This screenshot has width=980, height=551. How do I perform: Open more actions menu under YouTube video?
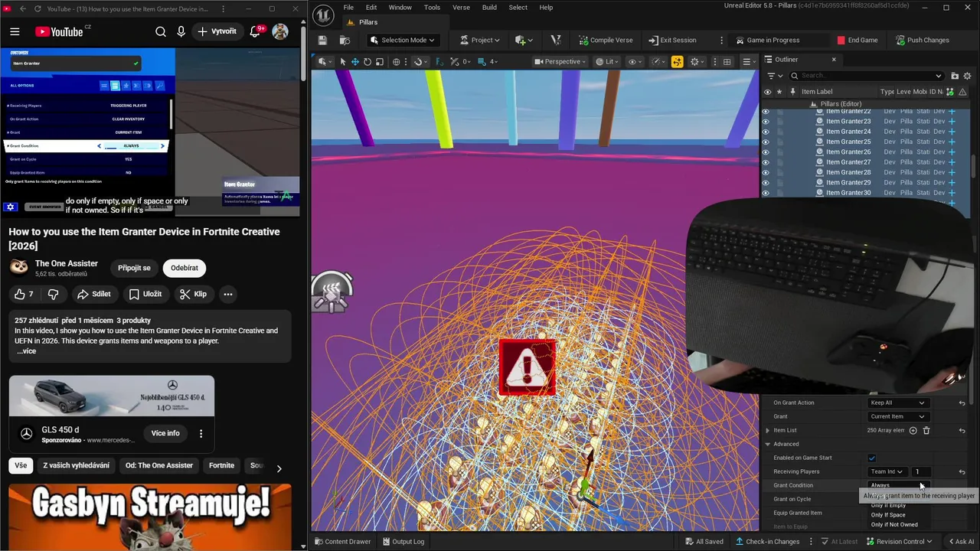pyautogui.click(x=227, y=294)
